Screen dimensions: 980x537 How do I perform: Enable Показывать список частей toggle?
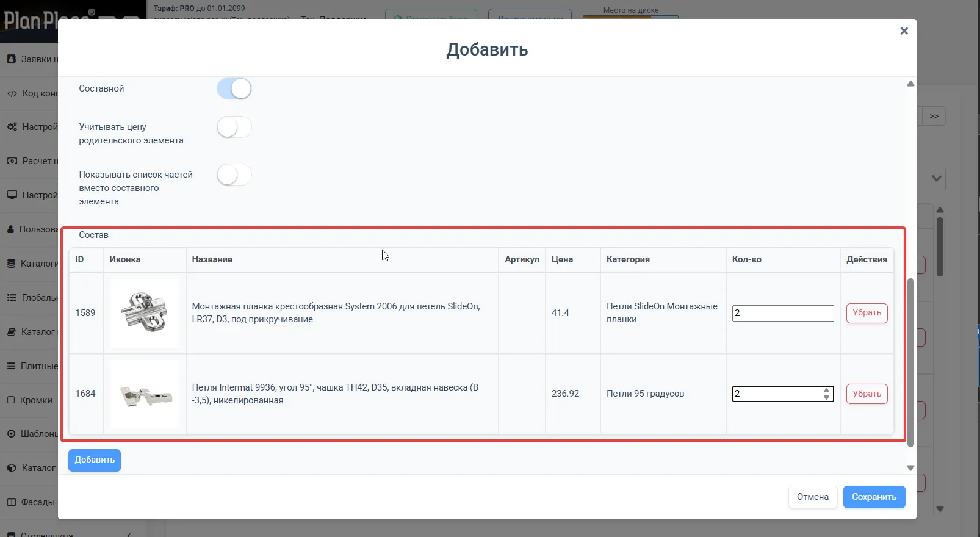tap(234, 175)
